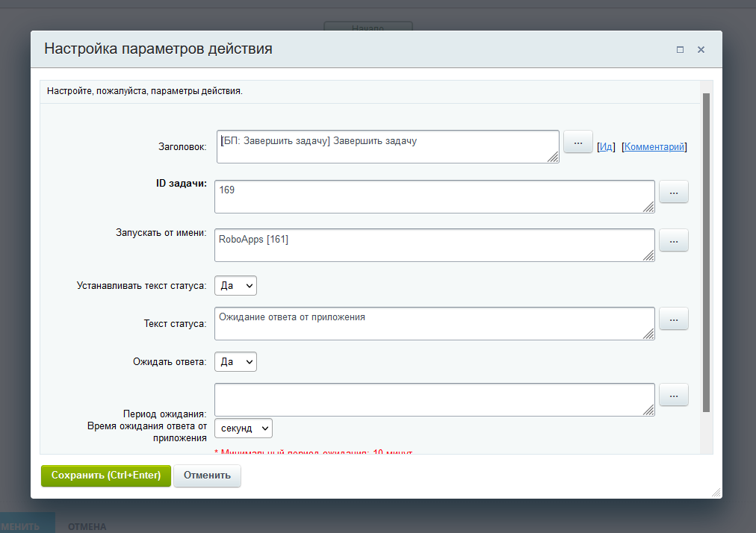Click into the ID задачи field

point(434,196)
